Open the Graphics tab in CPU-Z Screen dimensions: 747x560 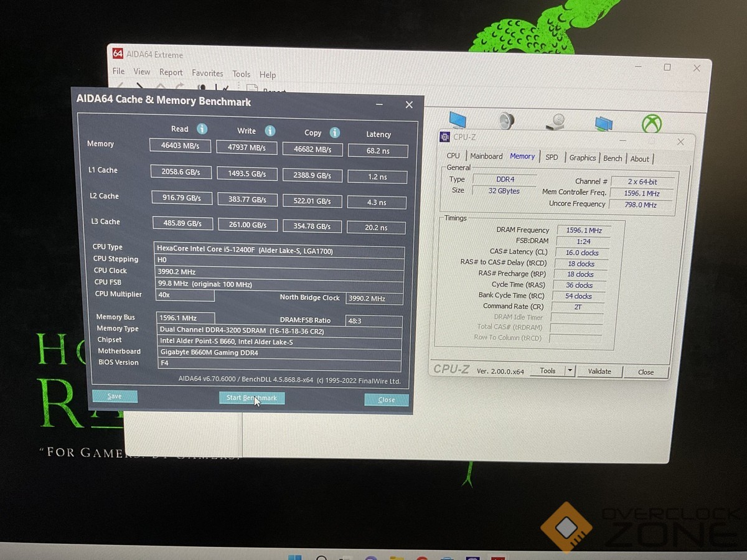coord(583,158)
